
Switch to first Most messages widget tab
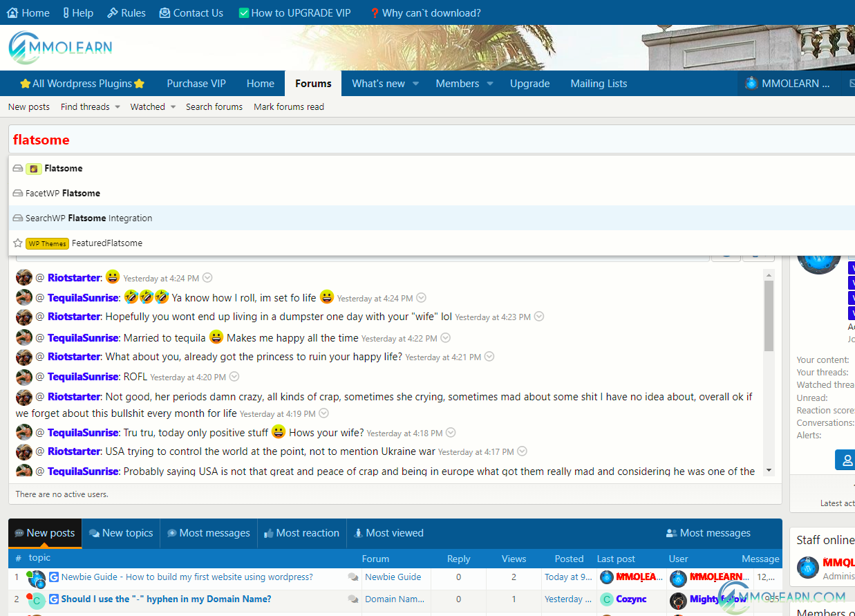pyautogui.click(x=208, y=533)
